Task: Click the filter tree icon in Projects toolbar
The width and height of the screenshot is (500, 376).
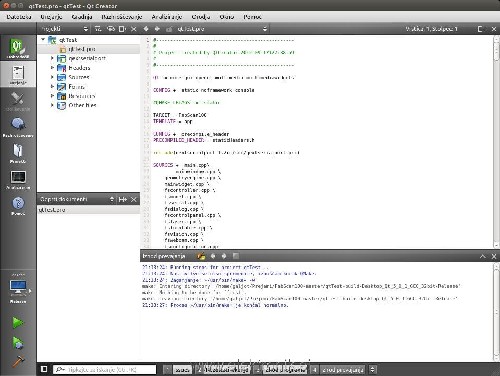Action: 98,29
